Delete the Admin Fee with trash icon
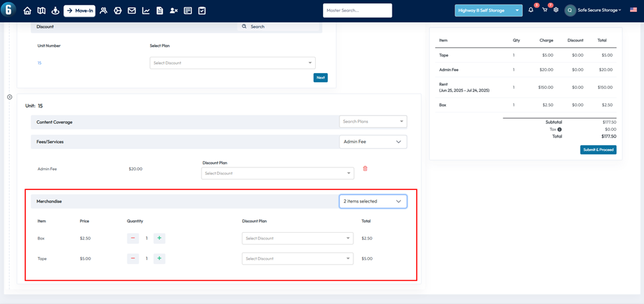 tap(365, 169)
